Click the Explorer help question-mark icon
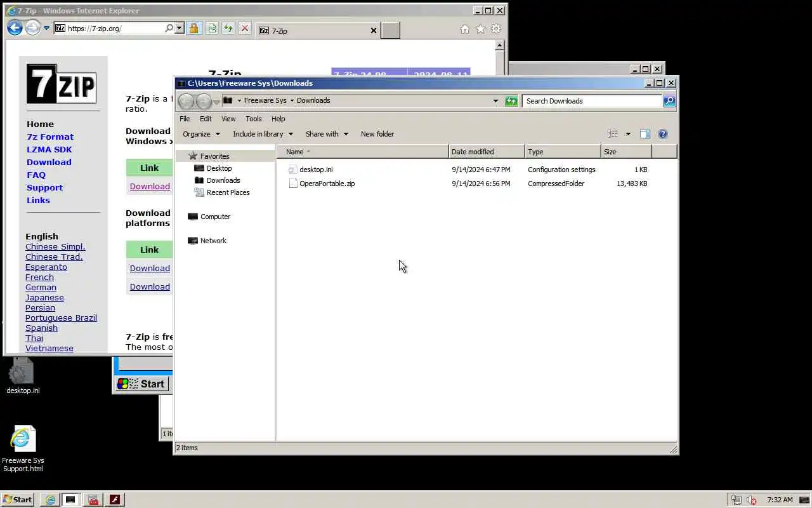 (663, 134)
